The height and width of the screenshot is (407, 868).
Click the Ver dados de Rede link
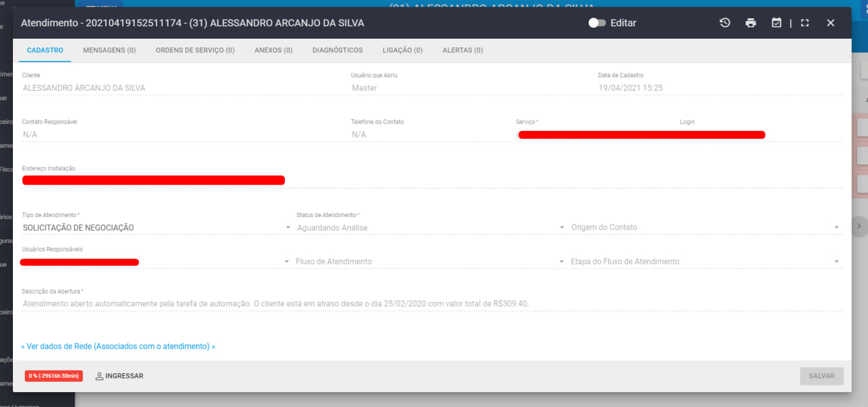(x=118, y=347)
